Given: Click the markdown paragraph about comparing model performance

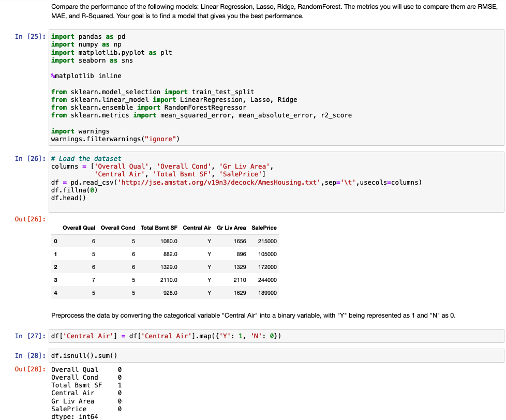Looking at the screenshot, I should tap(274, 11).
